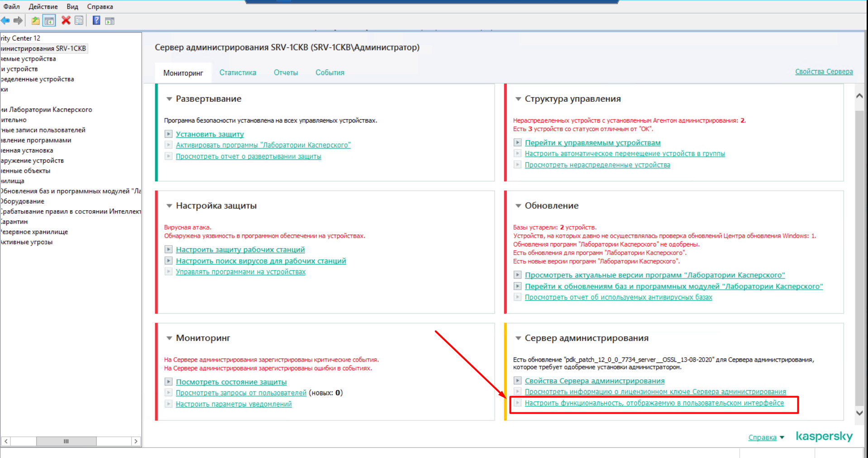Click arrow icon beside 'Настроить автоматическое перемещение устройств'

pos(517,153)
